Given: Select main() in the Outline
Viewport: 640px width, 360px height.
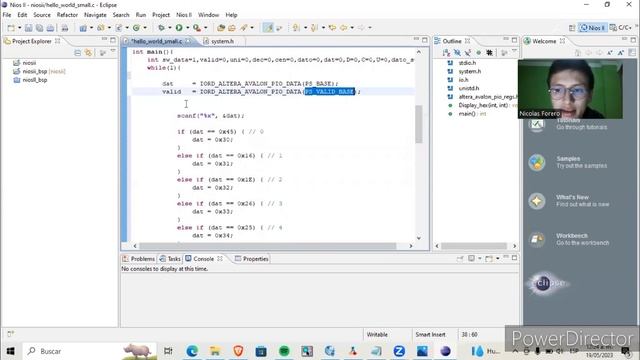Looking at the screenshot, I should click(467, 114).
